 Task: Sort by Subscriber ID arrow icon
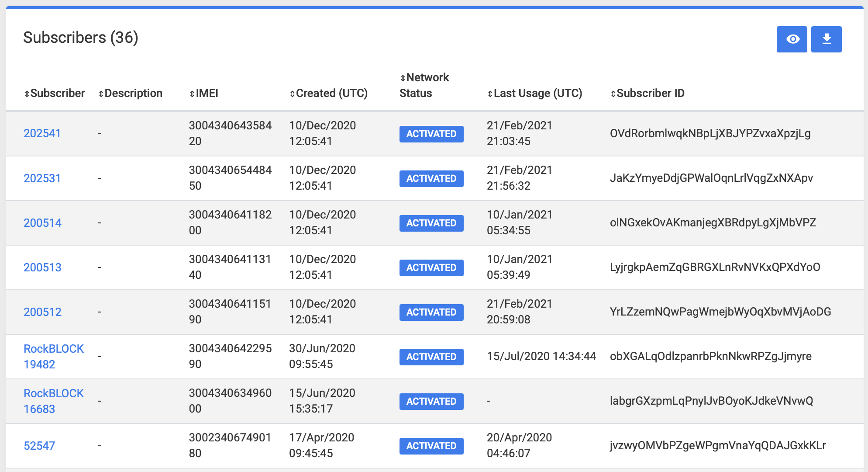click(613, 94)
